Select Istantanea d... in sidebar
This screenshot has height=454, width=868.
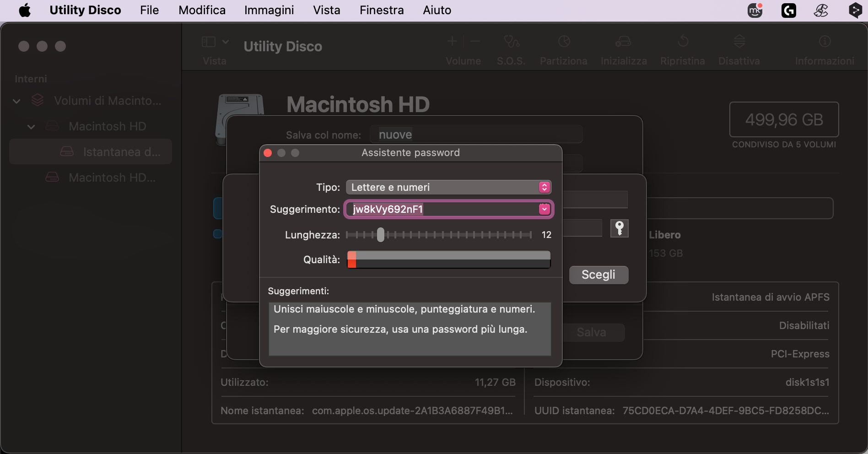pyautogui.click(x=91, y=152)
